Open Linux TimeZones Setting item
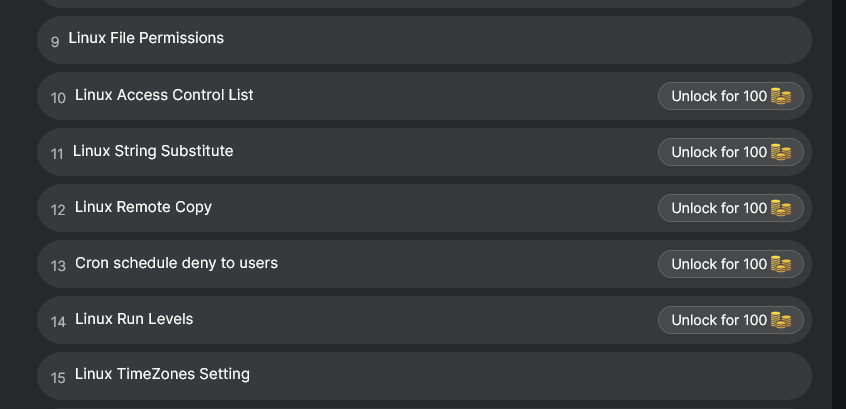This screenshot has width=846, height=409. click(424, 376)
